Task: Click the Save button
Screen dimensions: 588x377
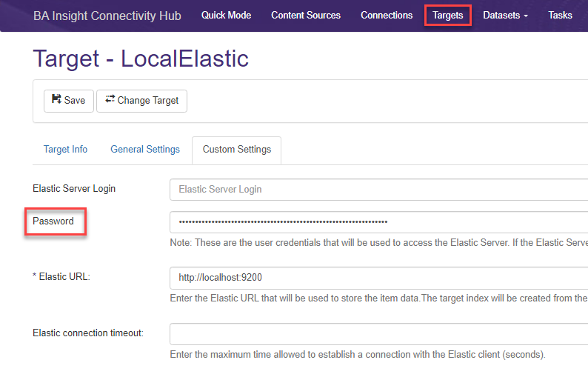Action: (69, 101)
